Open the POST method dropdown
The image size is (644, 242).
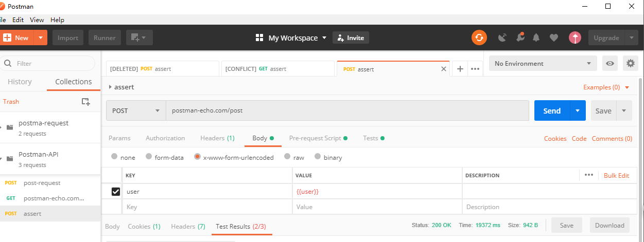(x=136, y=110)
